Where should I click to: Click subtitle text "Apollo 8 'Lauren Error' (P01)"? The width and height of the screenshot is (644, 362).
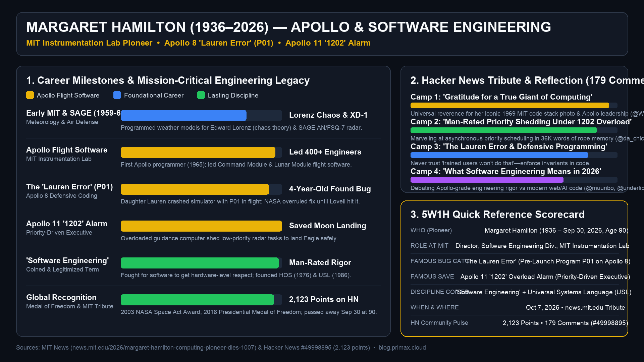219,43
